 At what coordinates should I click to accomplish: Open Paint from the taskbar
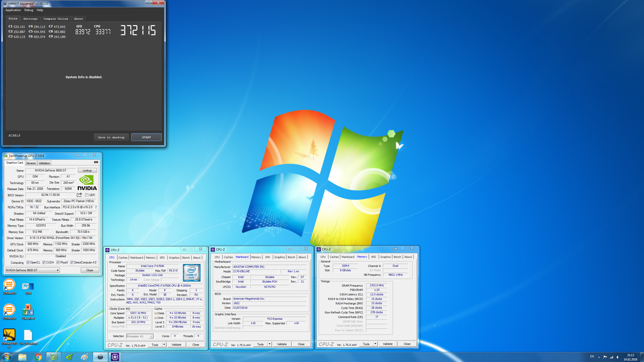pyautogui.click(x=85, y=357)
